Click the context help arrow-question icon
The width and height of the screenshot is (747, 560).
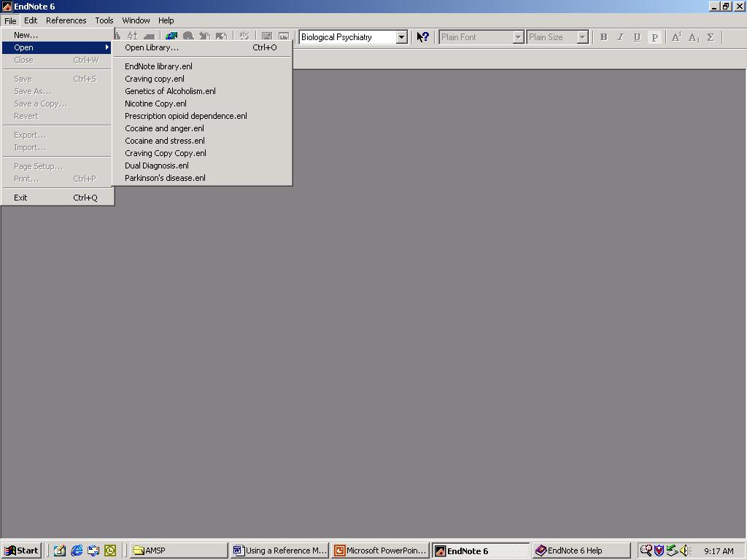tap(422, 36)
